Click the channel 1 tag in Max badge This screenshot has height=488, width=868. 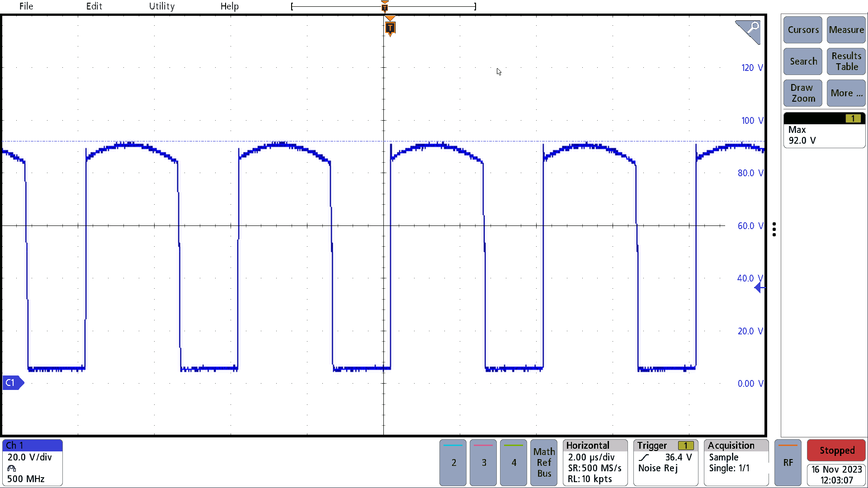(853, 118)
